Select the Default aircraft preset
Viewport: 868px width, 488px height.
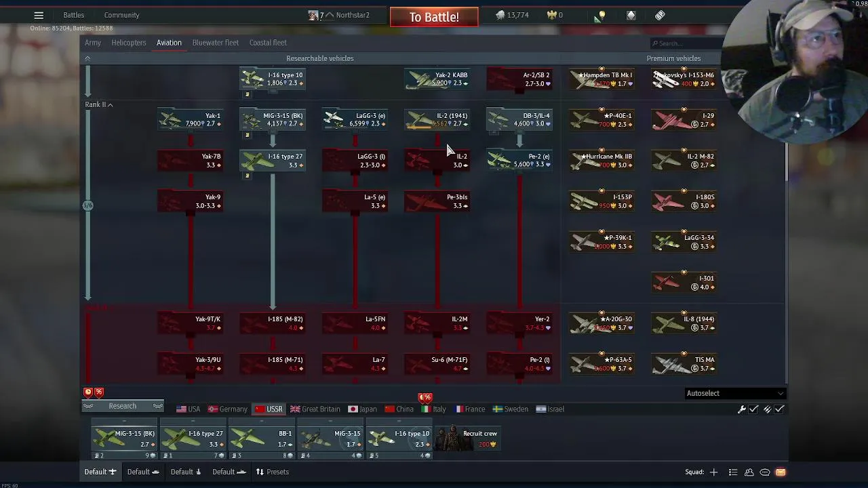[100, 472]
